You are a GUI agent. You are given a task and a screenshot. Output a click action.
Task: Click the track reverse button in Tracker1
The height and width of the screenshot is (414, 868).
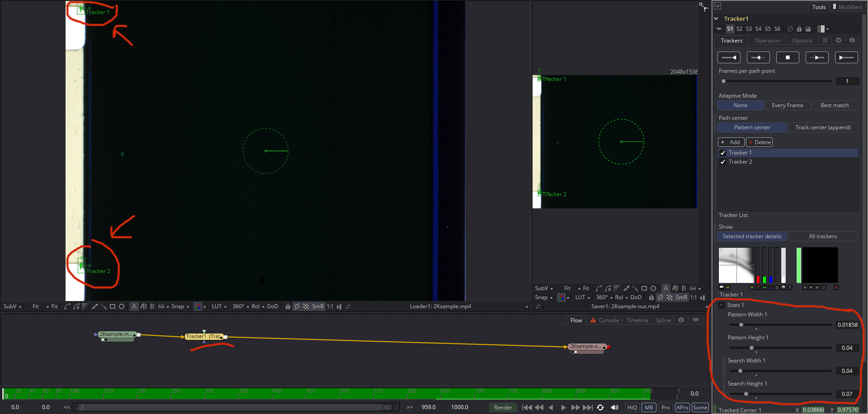[x=729, y=57]
